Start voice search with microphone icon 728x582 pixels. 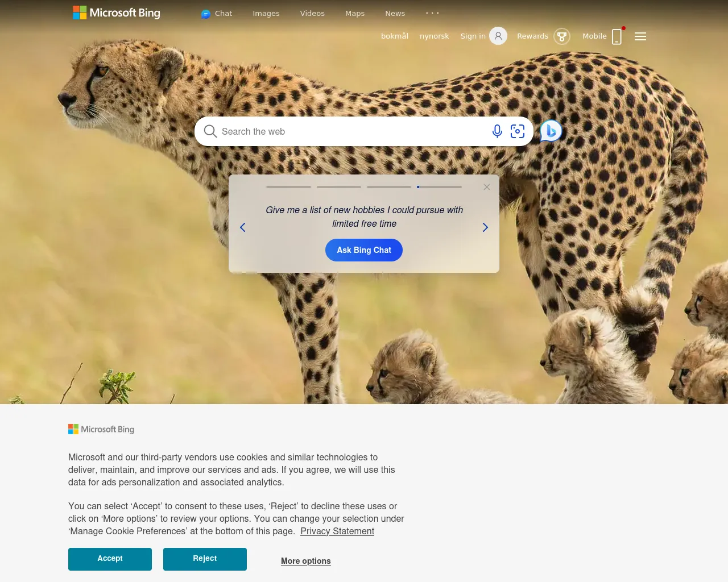point(497,131)
